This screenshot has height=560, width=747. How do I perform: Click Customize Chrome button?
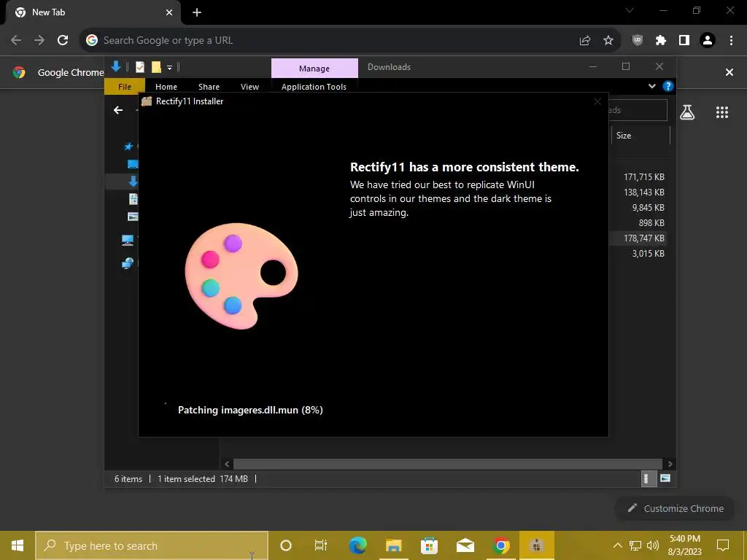click(675, 508)
